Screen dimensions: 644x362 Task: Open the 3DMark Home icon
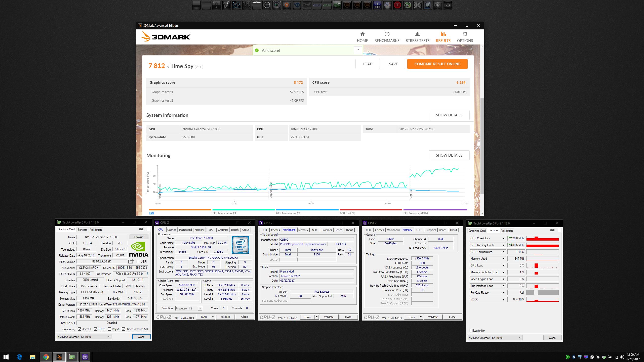(362, 34)
